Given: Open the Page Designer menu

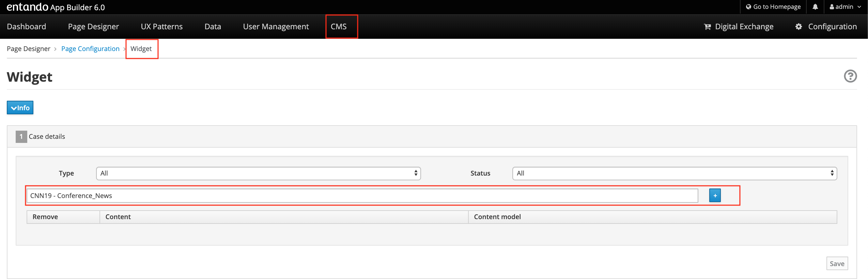Looking at the screenshot, I should 93,27.
